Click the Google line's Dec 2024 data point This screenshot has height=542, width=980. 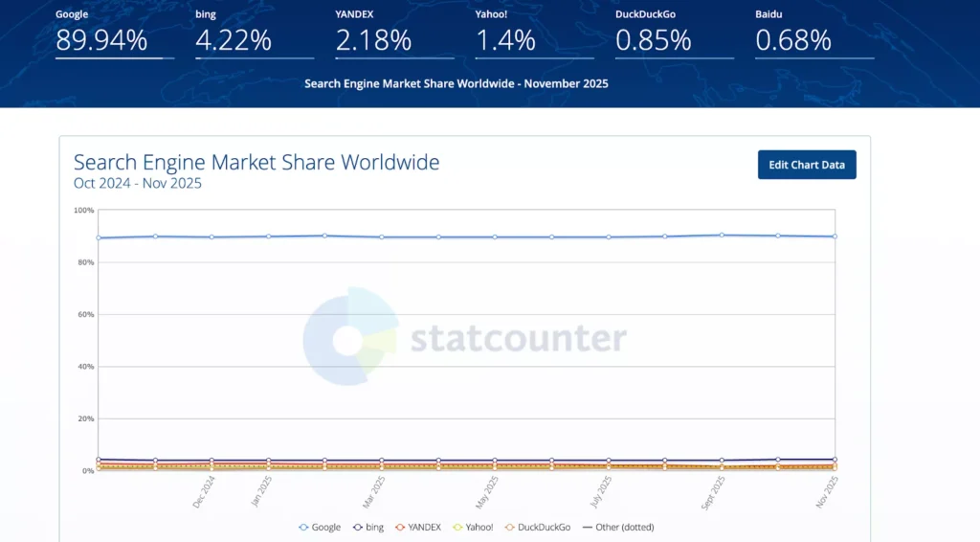[212, 237]
